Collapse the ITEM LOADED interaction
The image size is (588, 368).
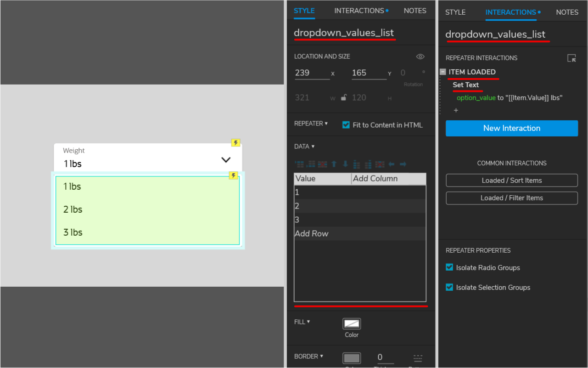coord(442,72)
